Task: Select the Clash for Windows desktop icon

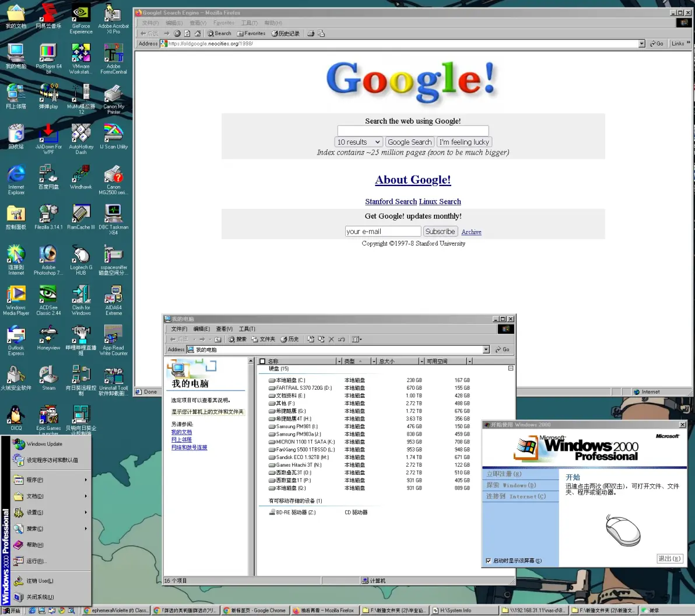Action: point(80,300)
